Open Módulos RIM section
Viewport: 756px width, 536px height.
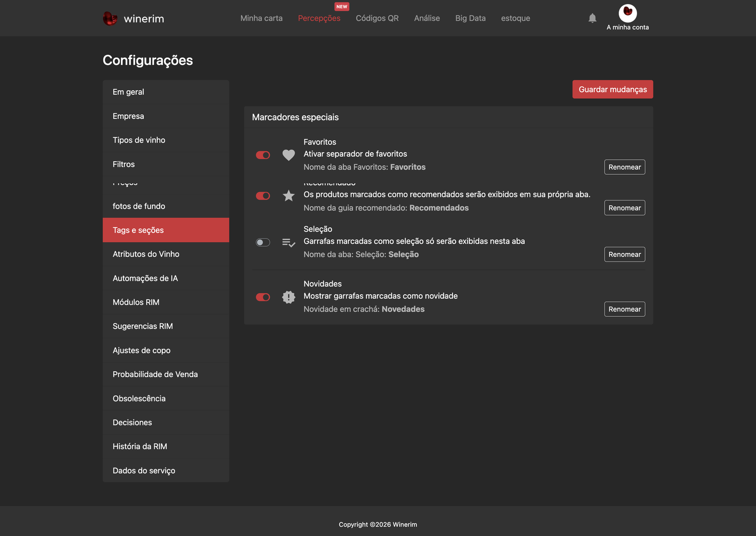[166, 302]
